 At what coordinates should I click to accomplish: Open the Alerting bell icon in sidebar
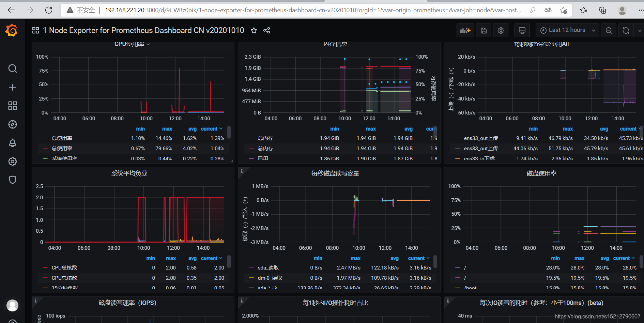tap(13, 143)
